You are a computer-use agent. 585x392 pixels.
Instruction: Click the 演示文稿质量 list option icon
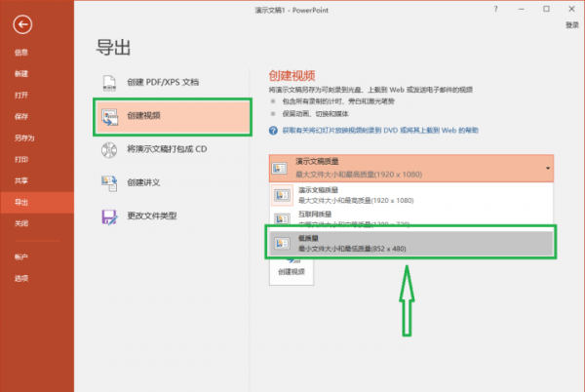(x=282, y=195)
